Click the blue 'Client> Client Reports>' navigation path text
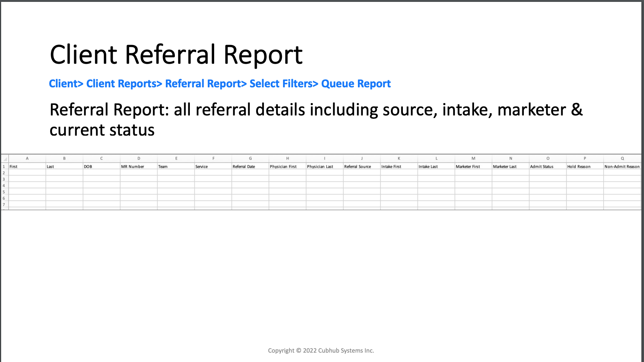This screenshot has width=644, height=362. (x=220, y=84)
